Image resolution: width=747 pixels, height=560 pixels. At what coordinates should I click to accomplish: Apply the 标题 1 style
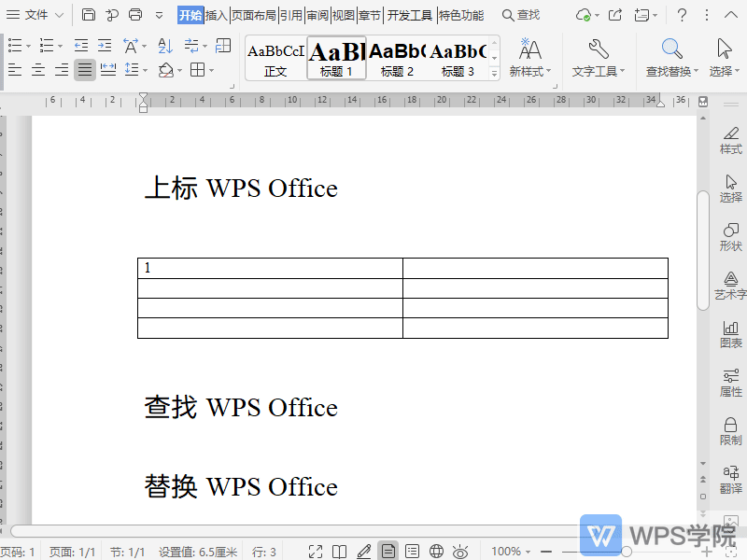pos(335,56)
